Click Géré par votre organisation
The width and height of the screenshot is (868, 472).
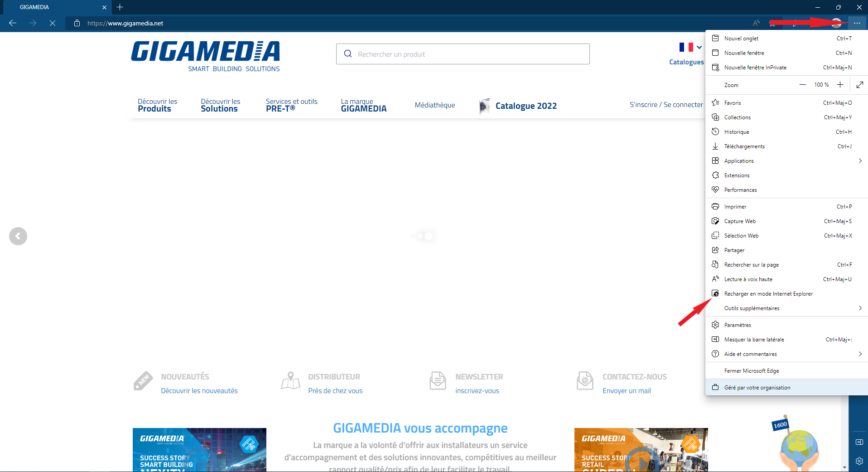coord(786,388)
